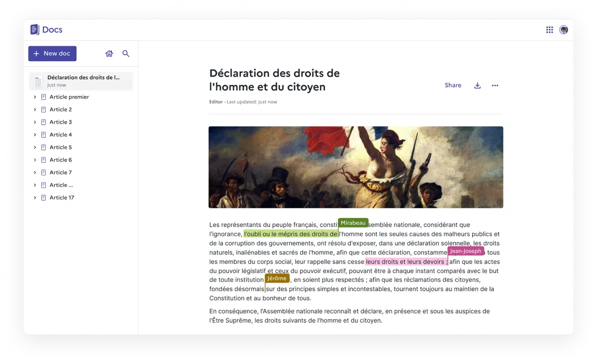Viewport: 597px width, 364px height.
Task: Go to home via house icon
Action: click(x=109, y=54)
